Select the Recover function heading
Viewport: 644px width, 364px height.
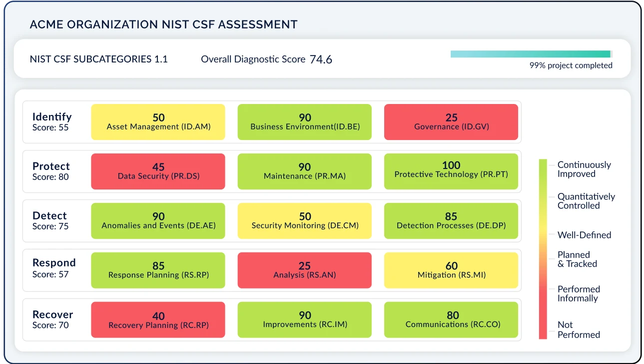coord(52,314)
